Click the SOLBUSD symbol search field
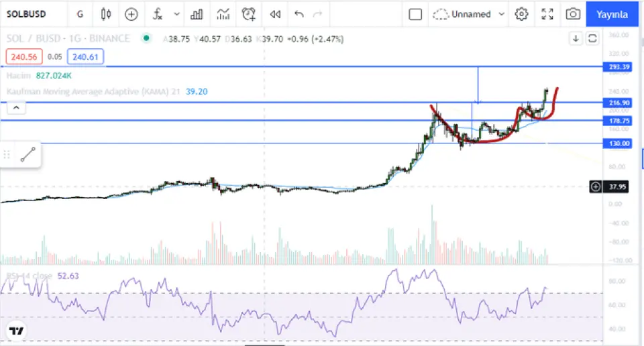Screen dimensions: 644x346 click(30, 14)
